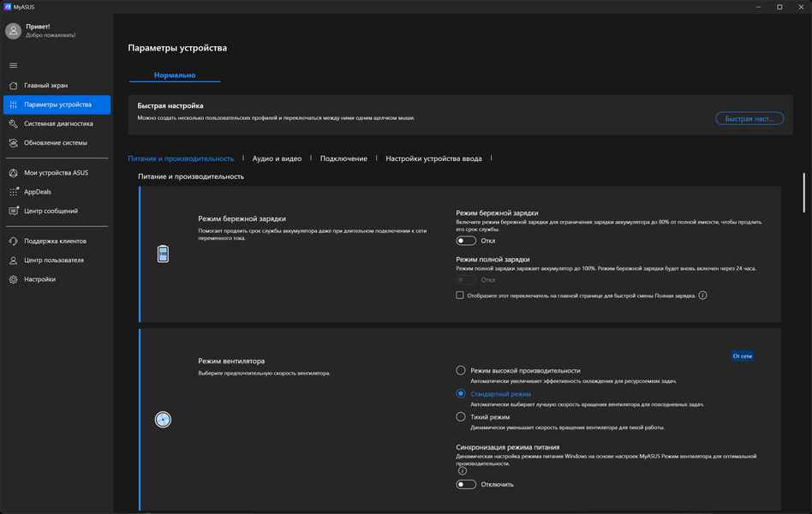Click the Главный экран home icon
812x514 pixels.
14,85
